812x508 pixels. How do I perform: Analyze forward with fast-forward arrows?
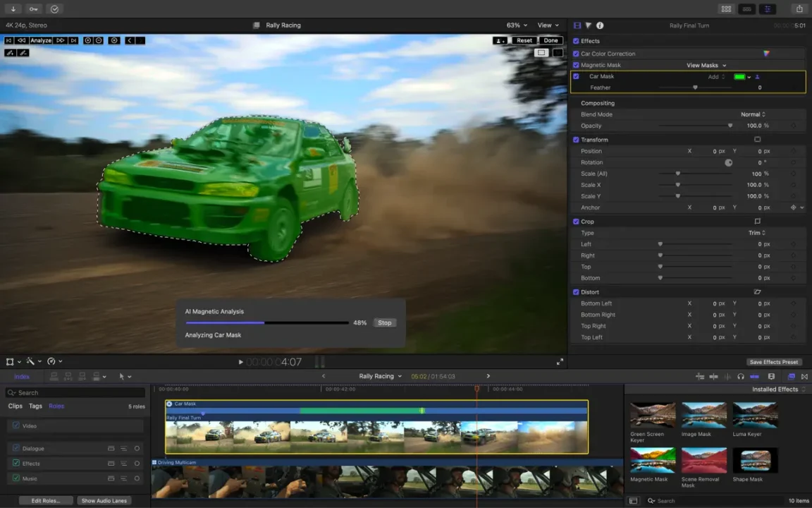(60, 40)
